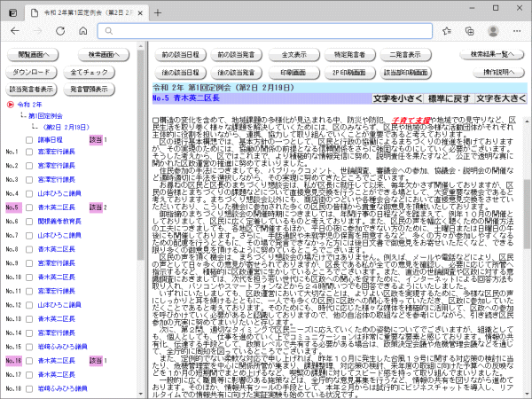Open No.17 青木英二区長 speech link
The height and width of the screenshot is (399, 532).
pos(57,374)
